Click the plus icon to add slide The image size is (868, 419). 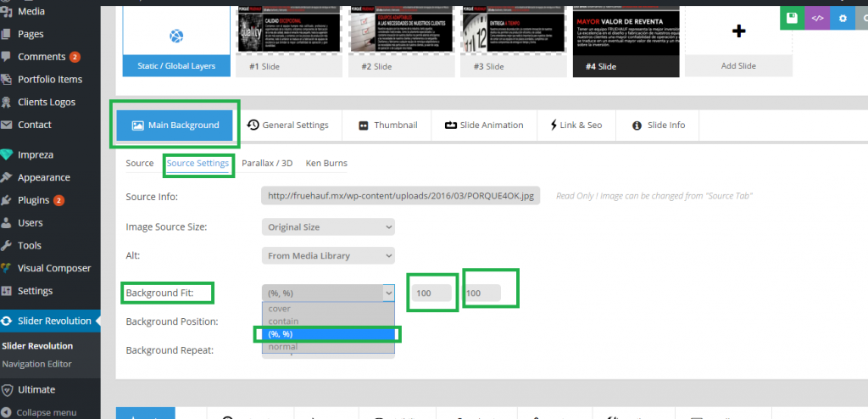[x=738, y=31]
